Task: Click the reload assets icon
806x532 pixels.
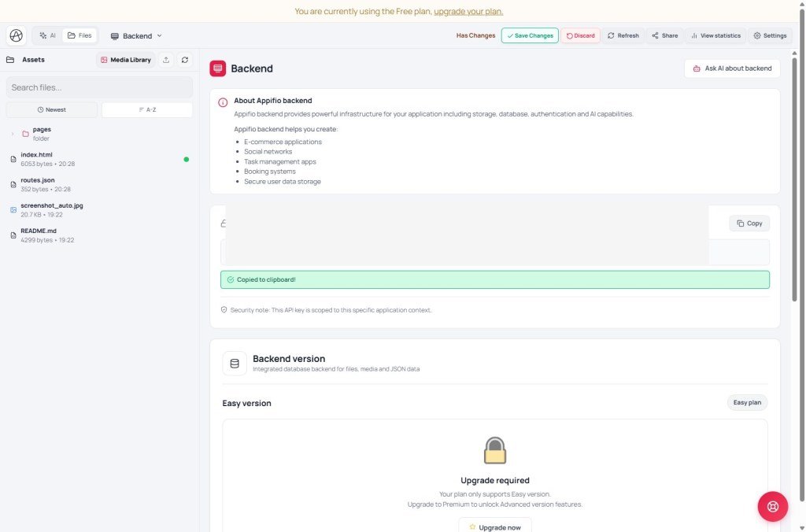Action: [184, 60]
